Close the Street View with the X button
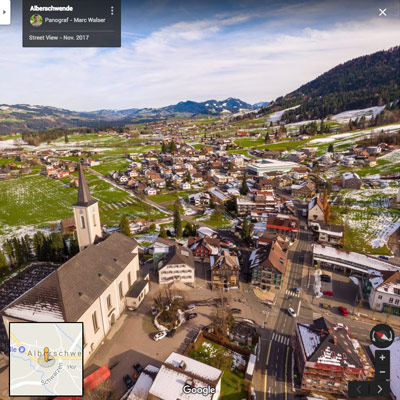 click(x=383, y=12)
